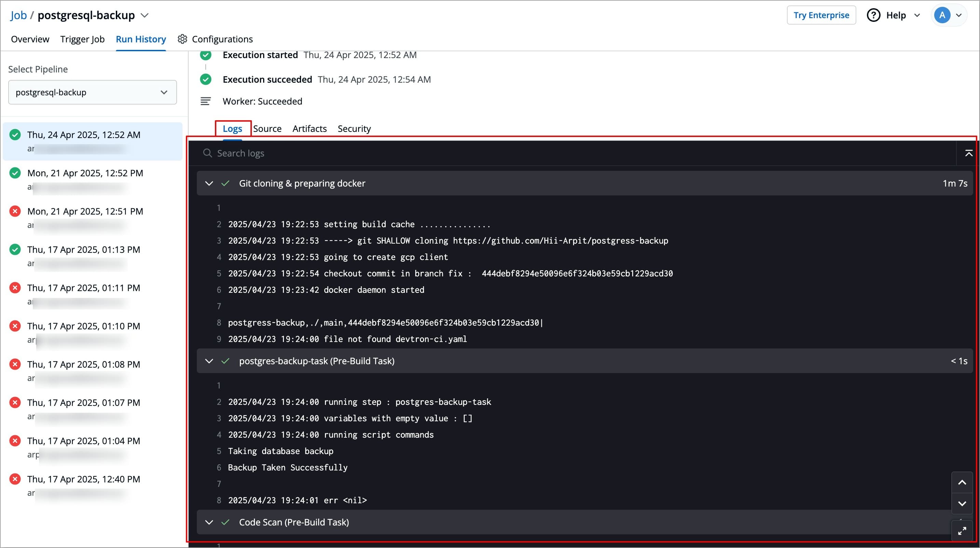Click the scroll-to-top logs icon
Screen dimensions: 980x548
coord(969,153)
